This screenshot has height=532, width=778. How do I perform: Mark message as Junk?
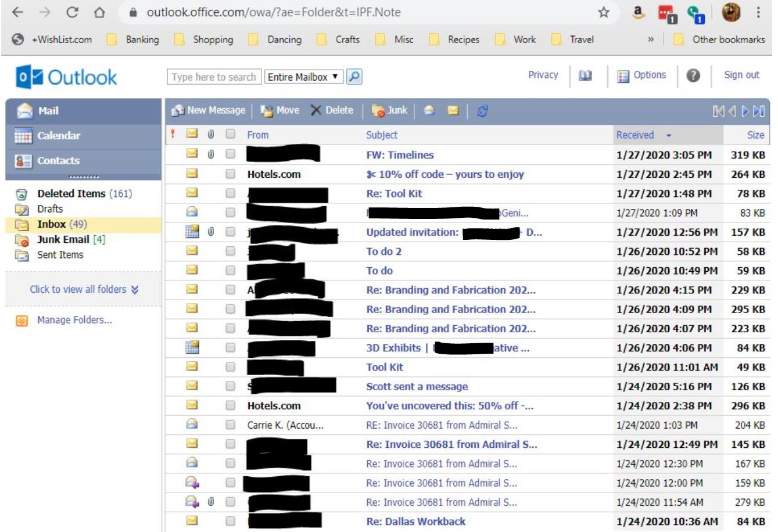point(389,110)
